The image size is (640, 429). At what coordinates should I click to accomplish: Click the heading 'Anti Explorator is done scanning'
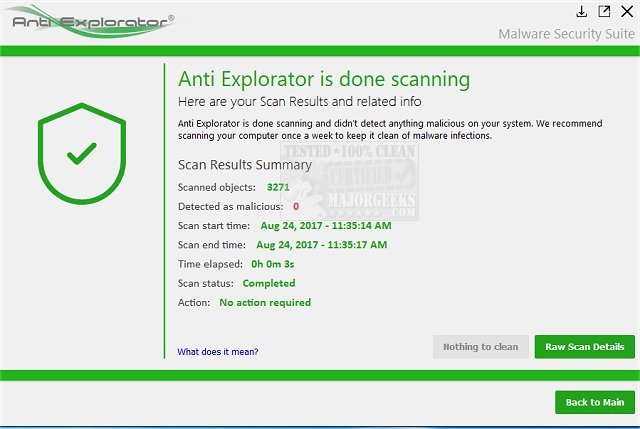click(x=324, y=79)
